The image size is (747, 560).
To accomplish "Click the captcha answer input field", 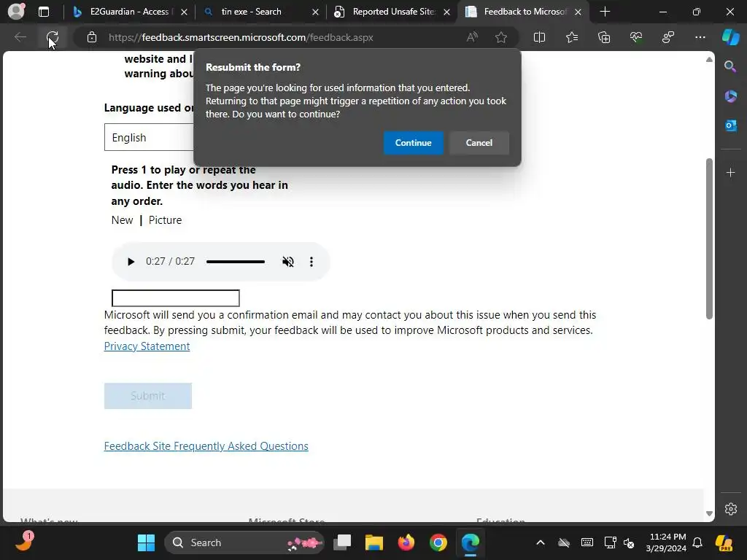I will pyautogui.click(x=175, y=298).
